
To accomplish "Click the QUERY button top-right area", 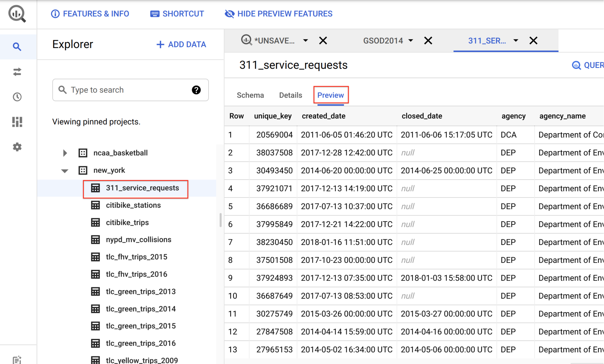I will [x=589, y=66].
